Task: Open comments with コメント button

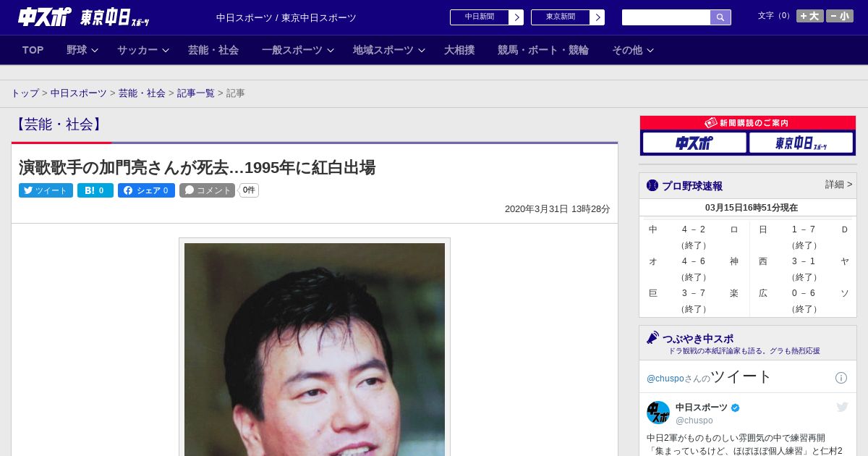Action: [x=207, y=190]
